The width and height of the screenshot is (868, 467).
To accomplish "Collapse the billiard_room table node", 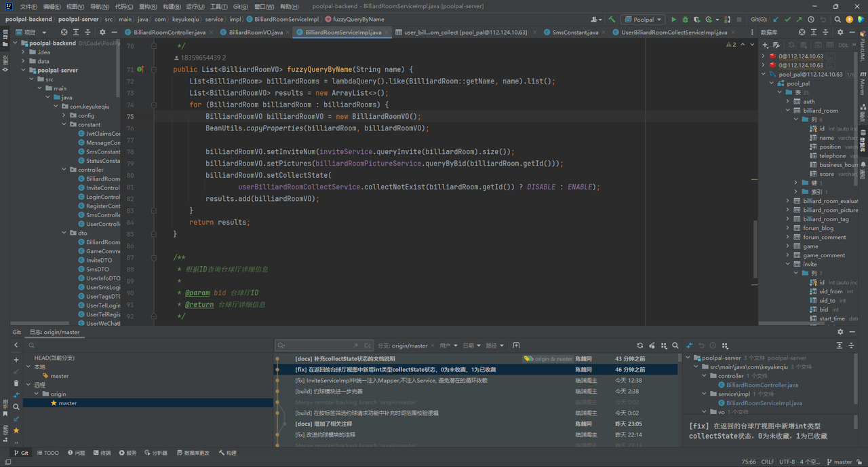I will click(788, 111).
